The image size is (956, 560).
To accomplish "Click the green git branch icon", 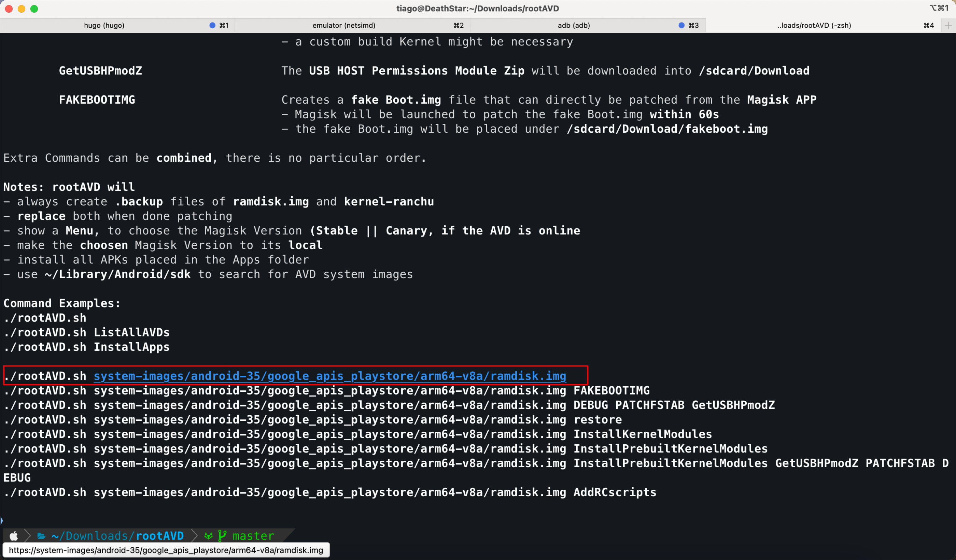I will tap(222, 536).
